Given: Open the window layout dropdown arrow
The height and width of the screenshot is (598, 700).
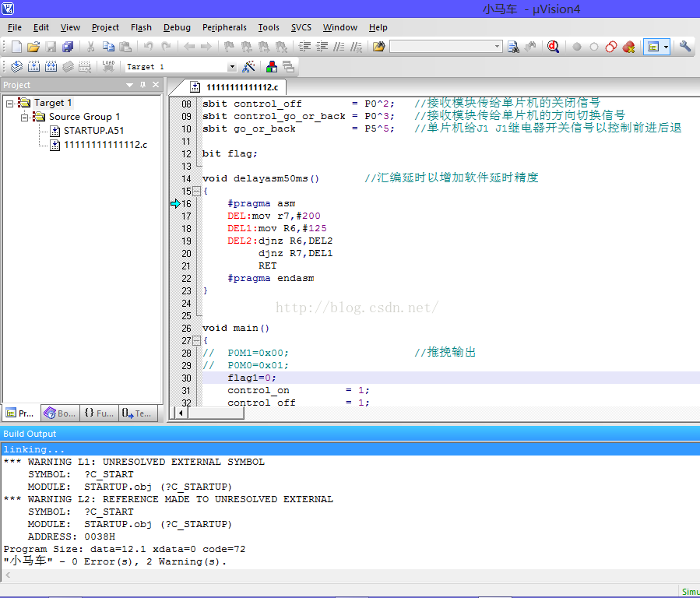Looking at the screenshot, I should [666, 47].
